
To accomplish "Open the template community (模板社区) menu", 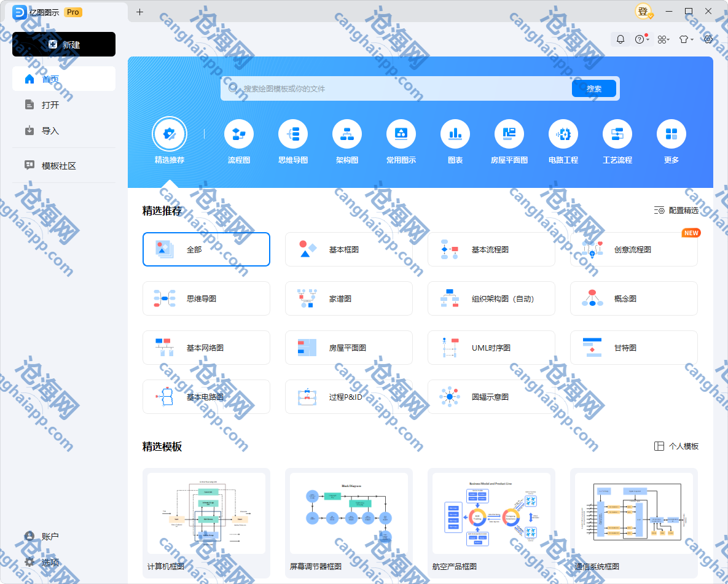I will [58, 166].
